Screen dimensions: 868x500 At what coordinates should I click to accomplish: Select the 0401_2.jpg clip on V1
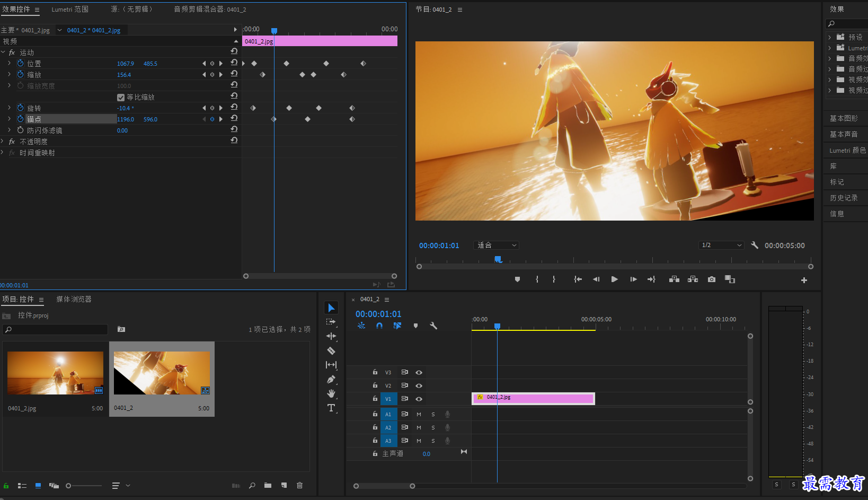533,398
